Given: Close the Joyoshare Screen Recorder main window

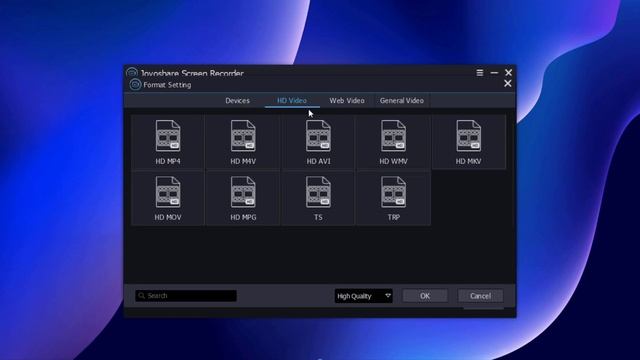Looking at the screenshot, I should point(508,73).
